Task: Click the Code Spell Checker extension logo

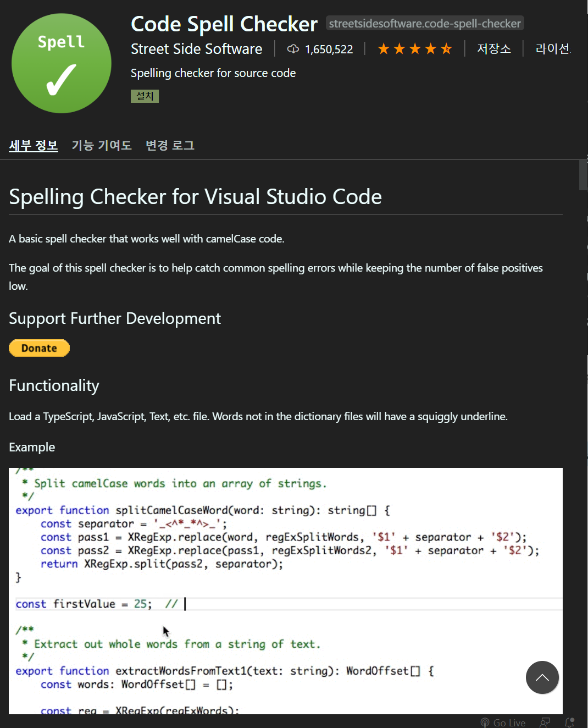Action: [62, 63]
